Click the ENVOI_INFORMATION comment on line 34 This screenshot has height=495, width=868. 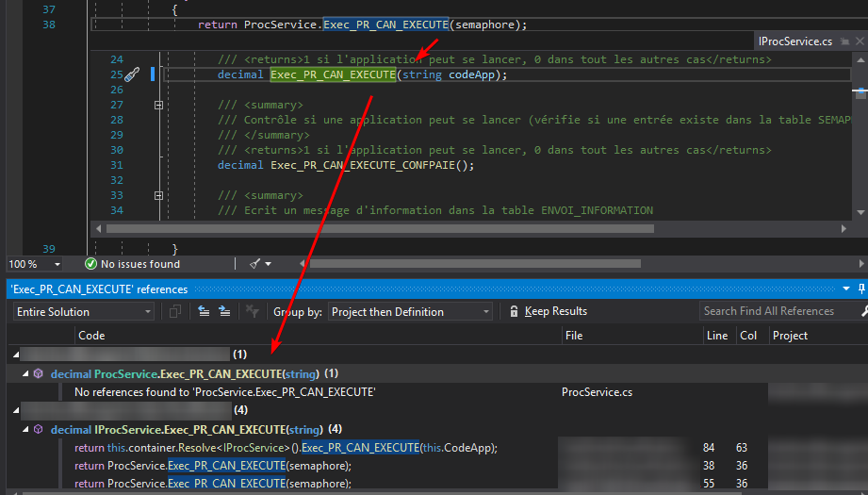tap(597, 210)
